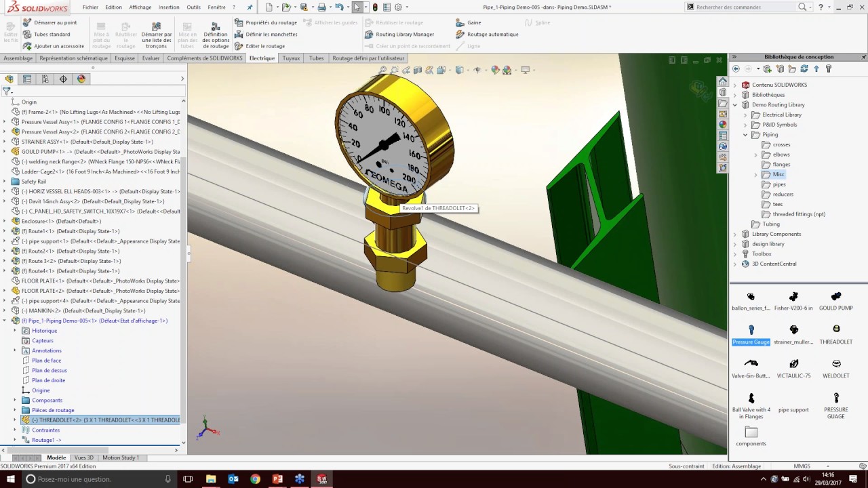868x488 pixels.
Task: Select the THREADOLET library part
Action: (x=836, y=335)
